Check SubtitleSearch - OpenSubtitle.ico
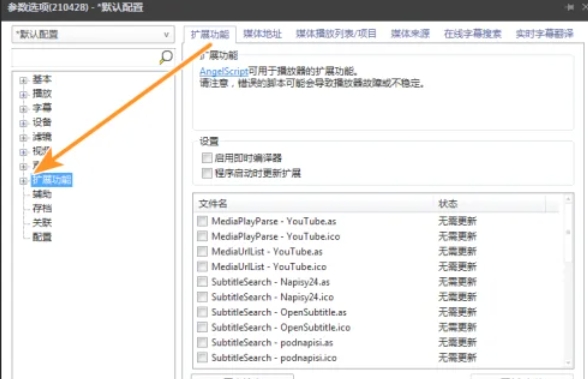This screenshot has height=379, width=588. [202, 327]
